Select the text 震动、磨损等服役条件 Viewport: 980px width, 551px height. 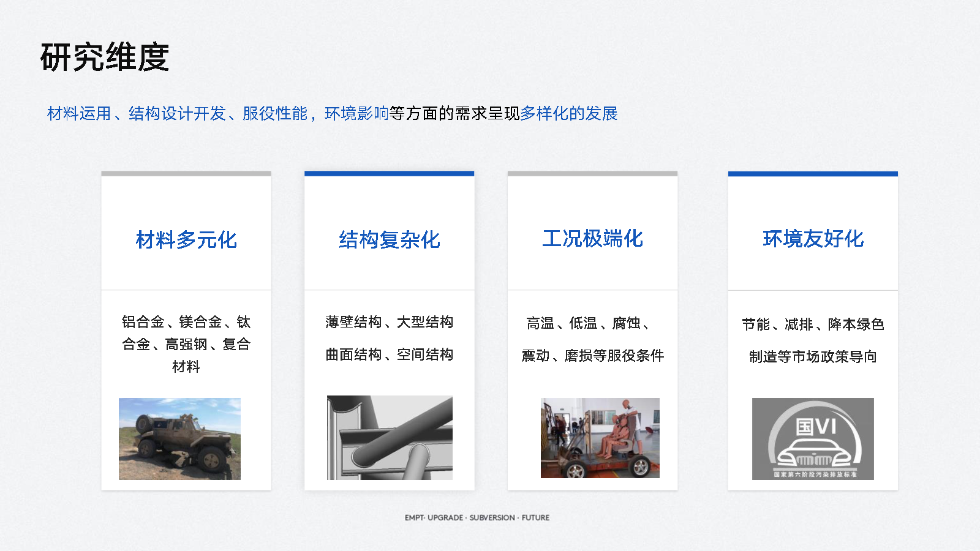click(x=593, y=356)
